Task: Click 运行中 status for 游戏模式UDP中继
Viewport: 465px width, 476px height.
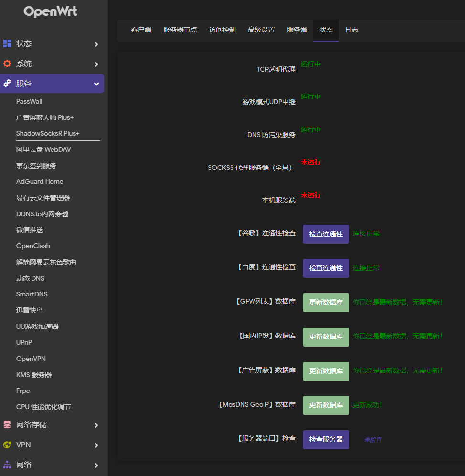Action: (x=311, y=96)
